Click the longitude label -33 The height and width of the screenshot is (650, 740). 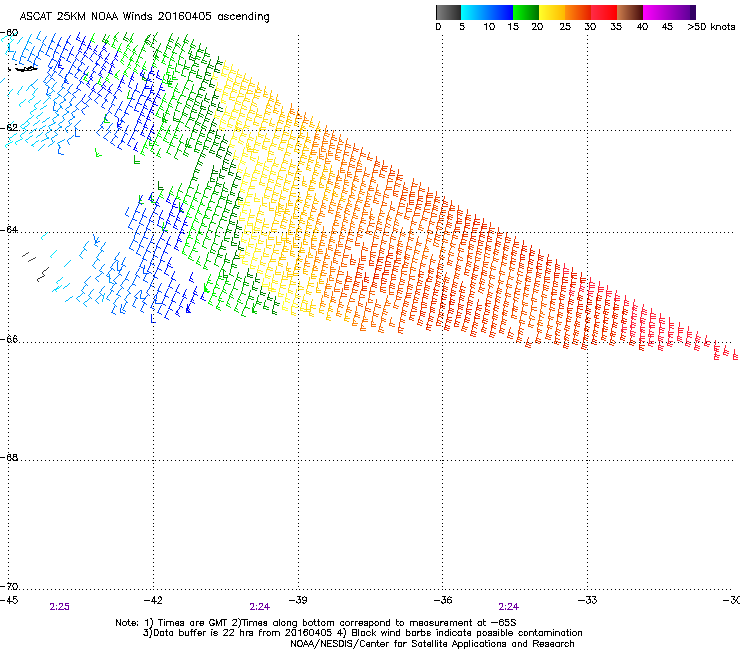pyautogui.click(x=588, y=600)
